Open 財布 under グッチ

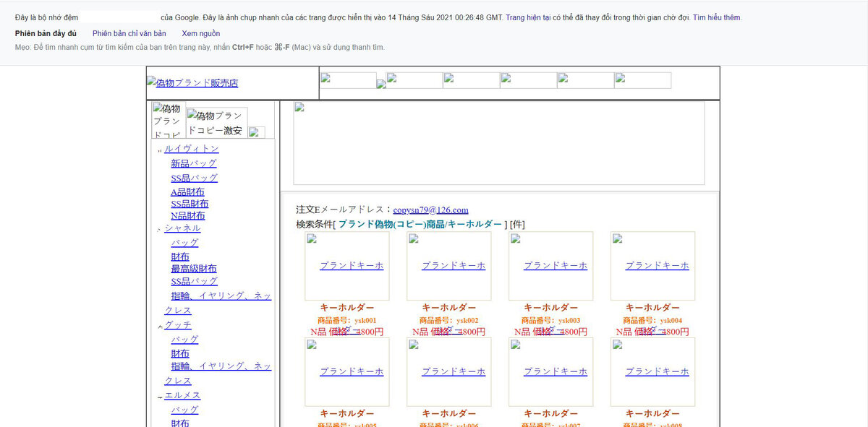tap(180, 354)
